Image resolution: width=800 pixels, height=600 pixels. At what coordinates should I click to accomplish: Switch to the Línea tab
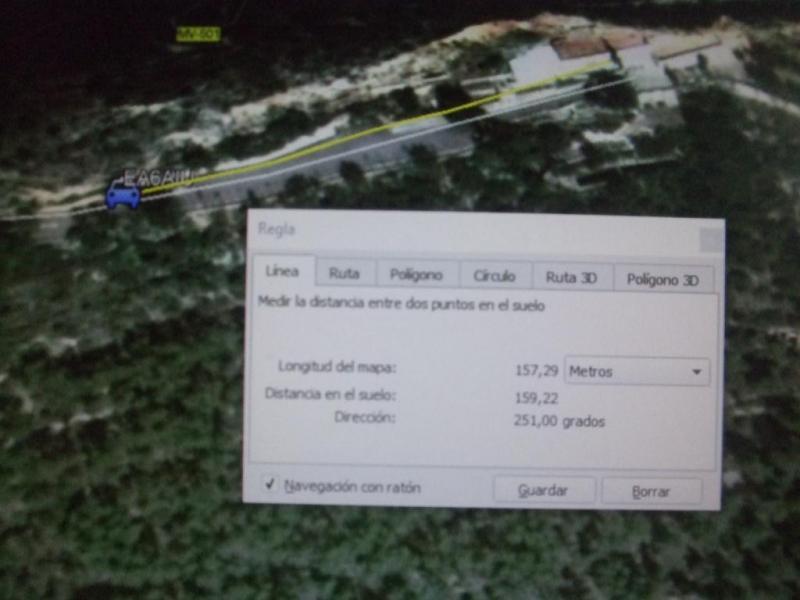click(x=280, y=274)
